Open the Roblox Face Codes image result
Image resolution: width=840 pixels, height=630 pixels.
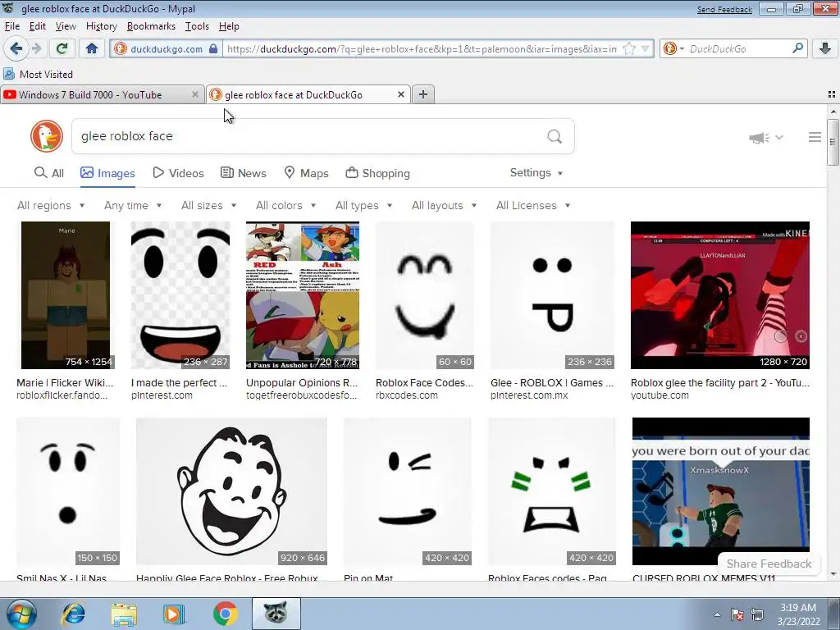pos(425,295)
